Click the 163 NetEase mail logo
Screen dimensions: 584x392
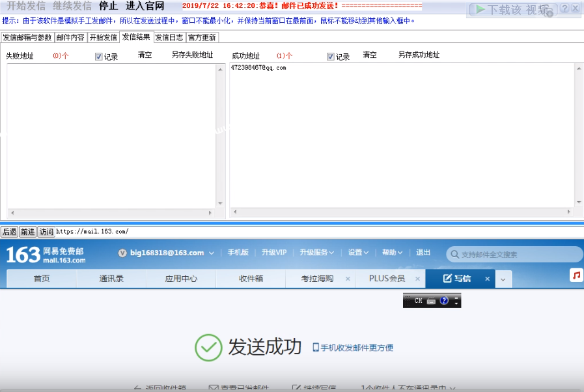coord(46,255)
